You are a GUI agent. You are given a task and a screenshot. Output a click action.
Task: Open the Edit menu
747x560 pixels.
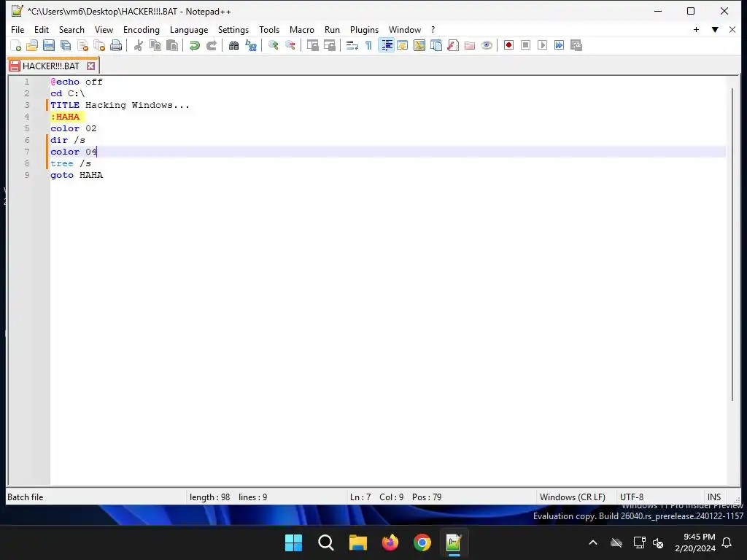pyautogui.click(x=42, y=29)
